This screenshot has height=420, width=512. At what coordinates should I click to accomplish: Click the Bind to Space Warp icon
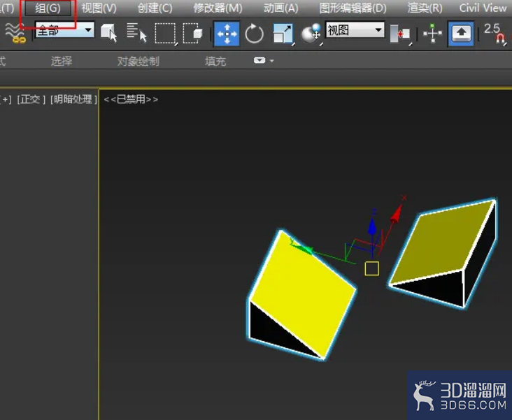click(15, 33)
